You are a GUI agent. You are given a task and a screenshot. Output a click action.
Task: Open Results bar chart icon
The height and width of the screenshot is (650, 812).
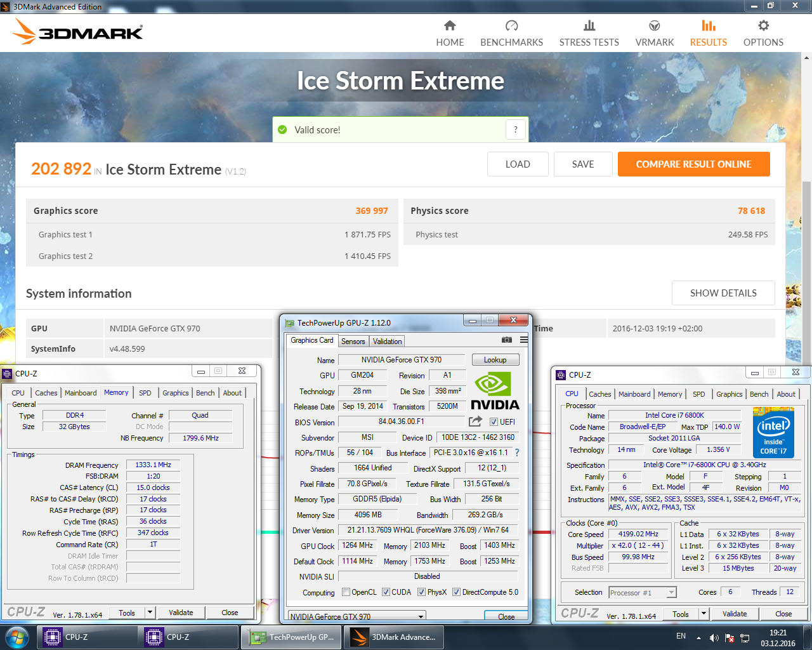coord(709,25)
